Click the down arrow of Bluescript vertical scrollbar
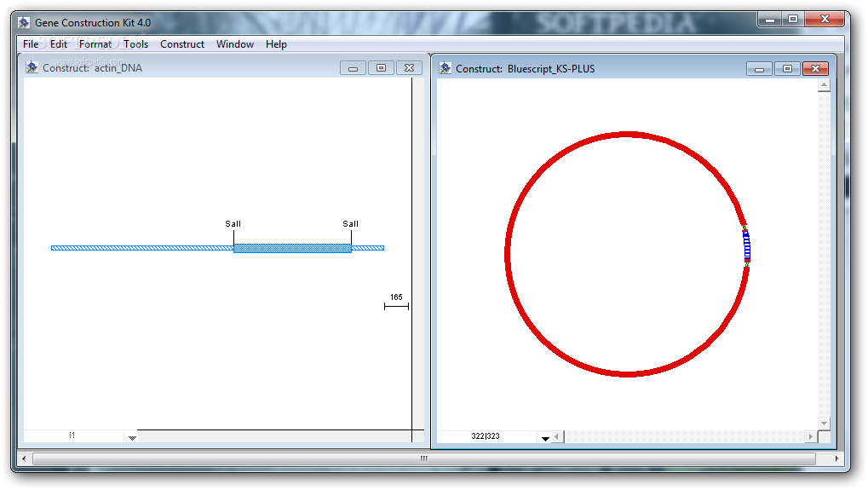This screenshot has height=490, width=868. 825,423
